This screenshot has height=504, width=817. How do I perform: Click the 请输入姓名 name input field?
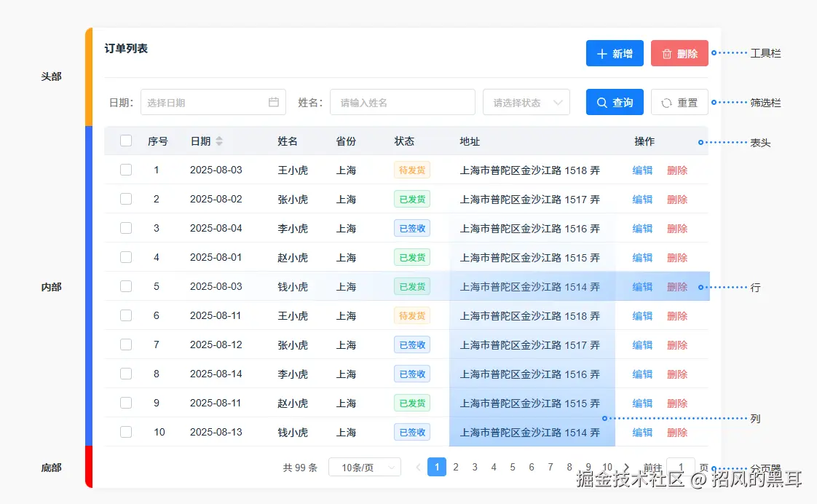(402, 102)
